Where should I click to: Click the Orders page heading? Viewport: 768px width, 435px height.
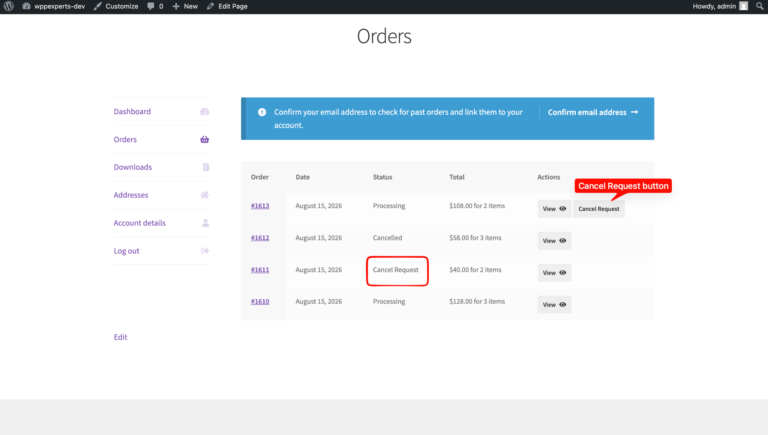pos(384,36)
